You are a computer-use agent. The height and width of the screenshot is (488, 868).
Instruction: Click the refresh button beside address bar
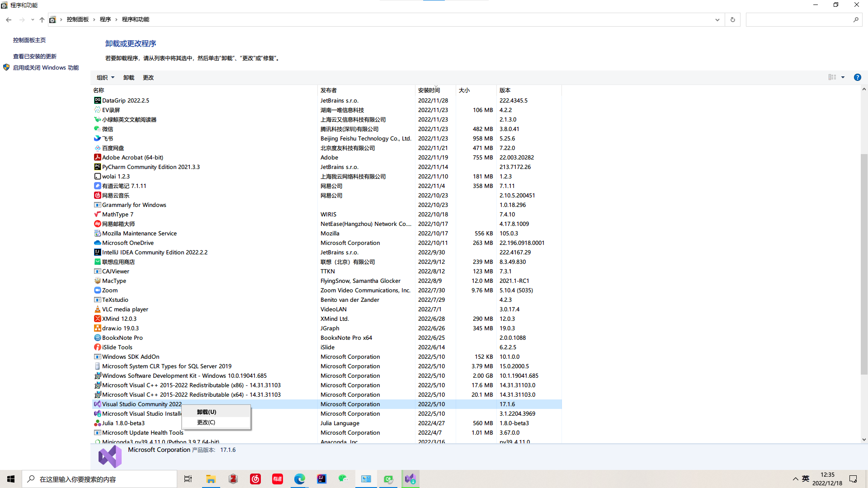(732, 19)
